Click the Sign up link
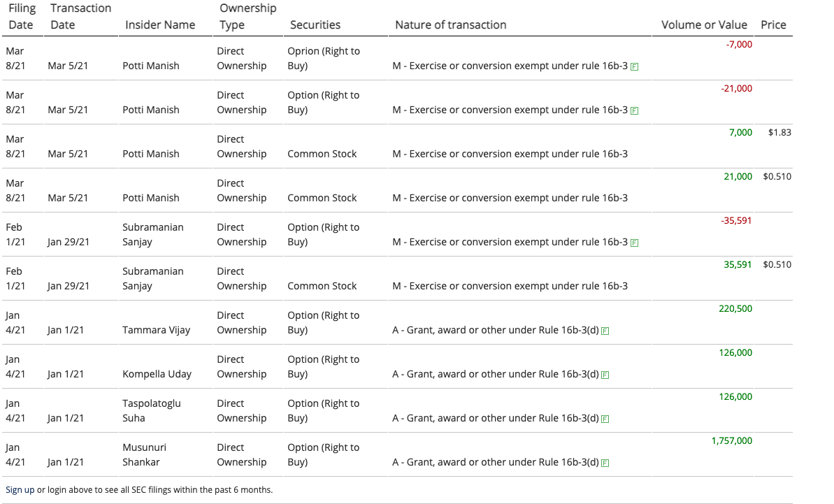 pyautogui.click(x=20, y=489)
